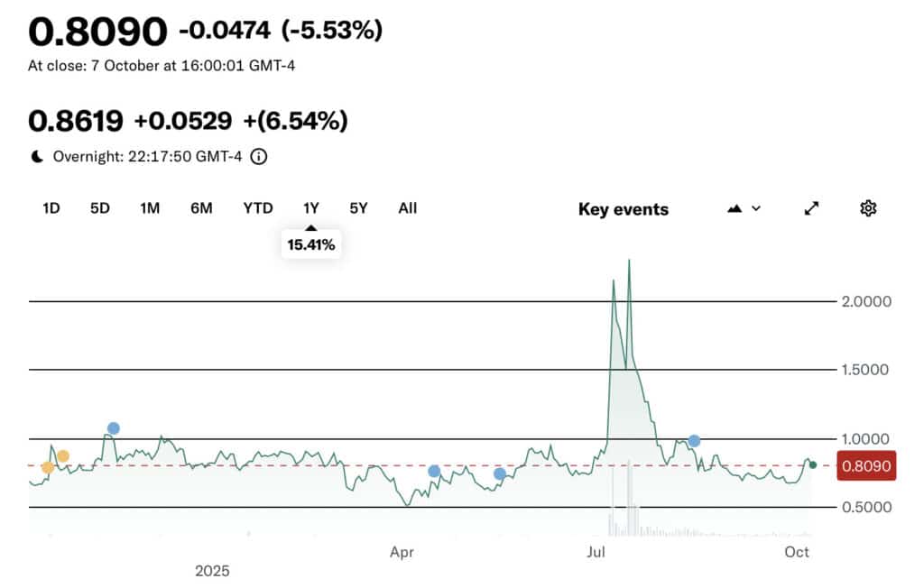The width and height of the screenshot is (924, 588).
Task: Expand the chart to fullscreen
Action: [811, 208]
